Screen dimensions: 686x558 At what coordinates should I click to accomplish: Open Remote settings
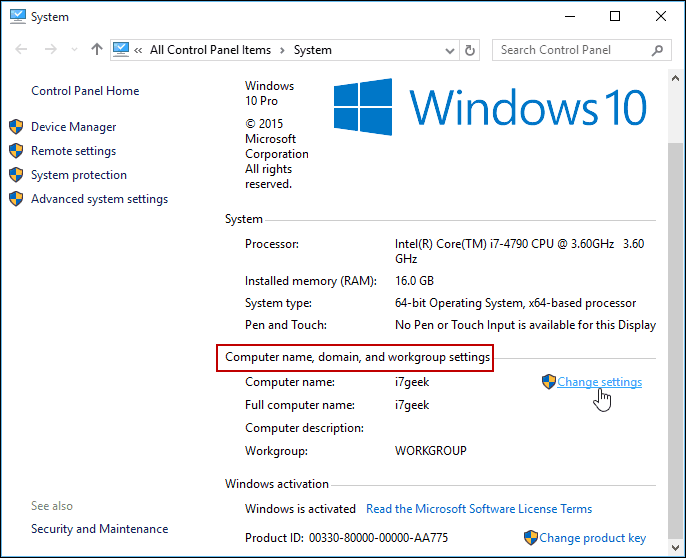74,151
